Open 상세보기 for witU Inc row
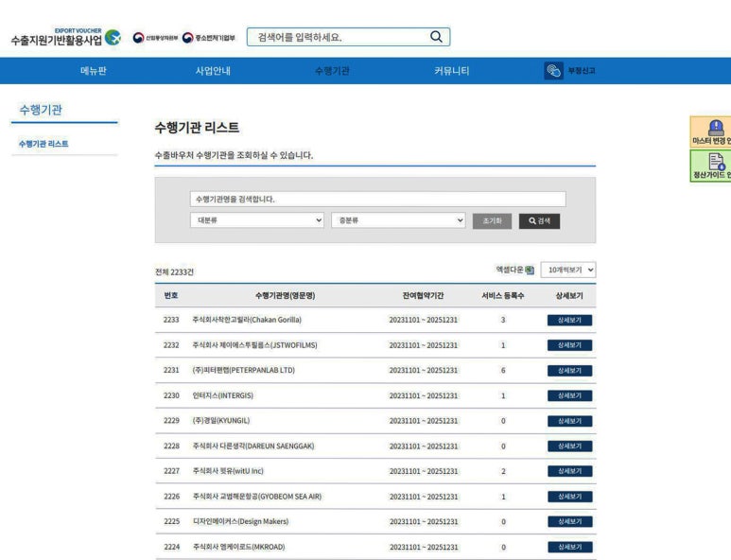 pyautogui.click(x=569, y=471)
